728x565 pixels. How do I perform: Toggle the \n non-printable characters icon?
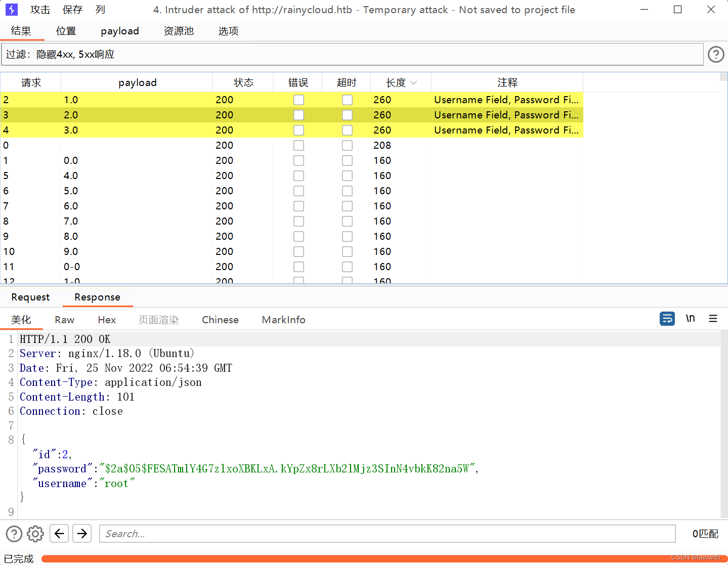click(x=691, y=318)
